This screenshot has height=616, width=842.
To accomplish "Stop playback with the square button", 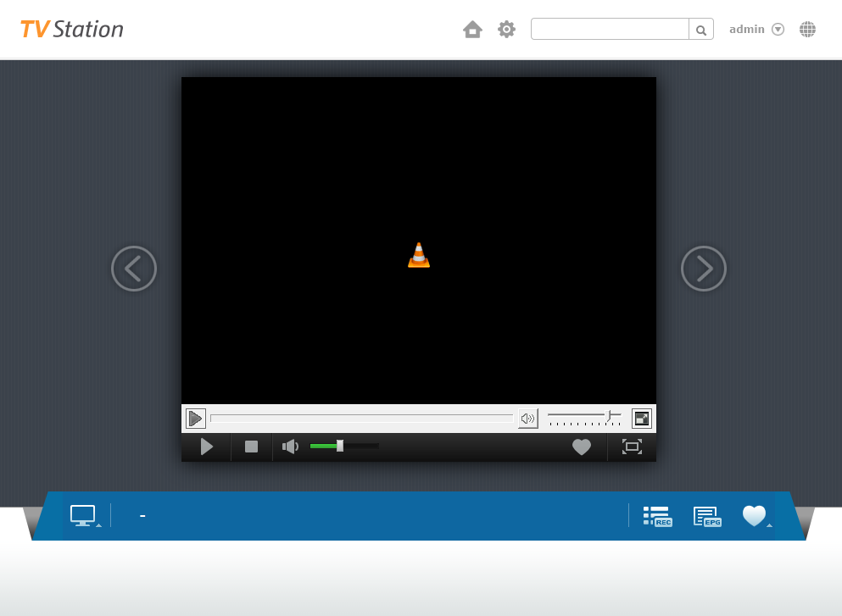I will pyautogui.click(x=251, y=447).
